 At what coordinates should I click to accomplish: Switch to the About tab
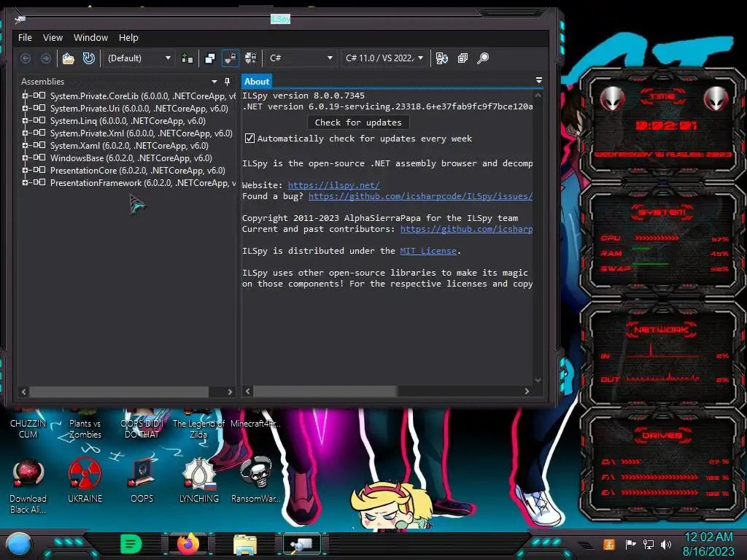tap(257, 82)
